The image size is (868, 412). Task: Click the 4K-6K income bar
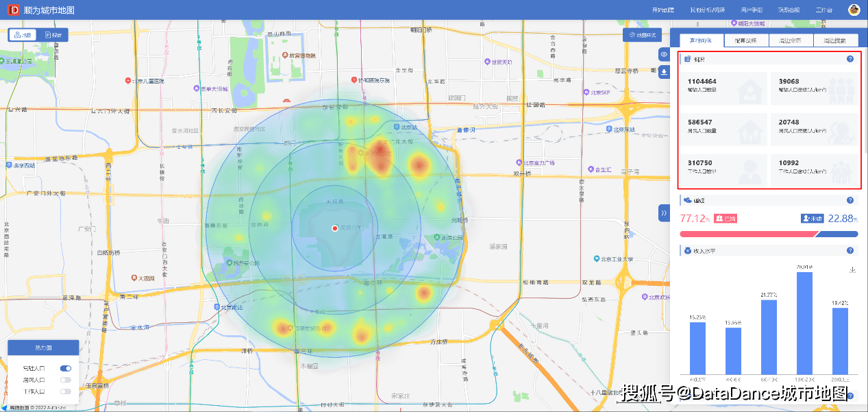733,350
